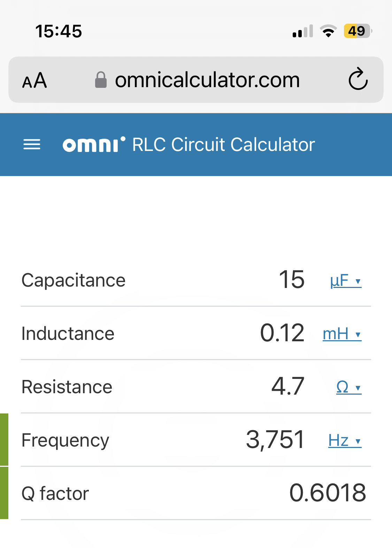Viewport: 392px width, 548px height.
Task: Tap the Wi-Fi status icon
Action: [328, 31]
